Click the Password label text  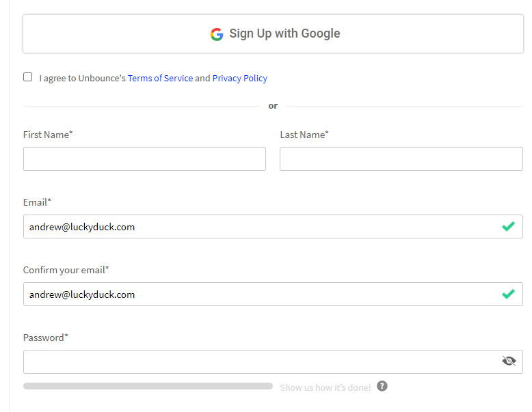[45, 338]
